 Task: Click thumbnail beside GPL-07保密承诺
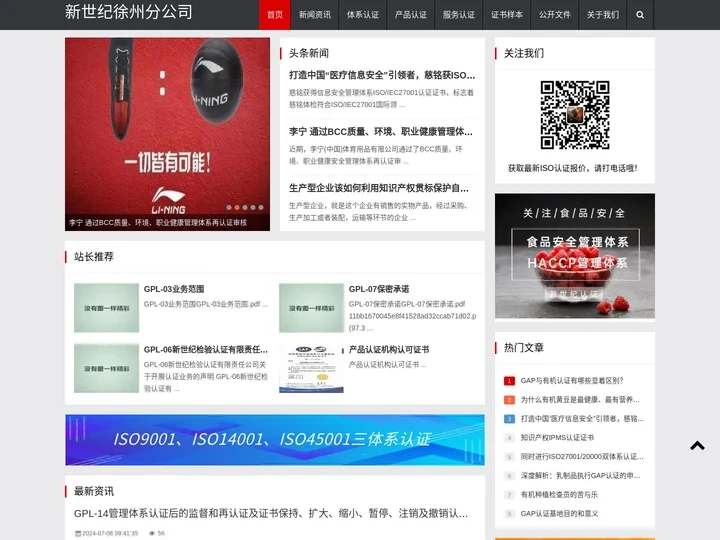pyautogui.click(x=311, y=308)
